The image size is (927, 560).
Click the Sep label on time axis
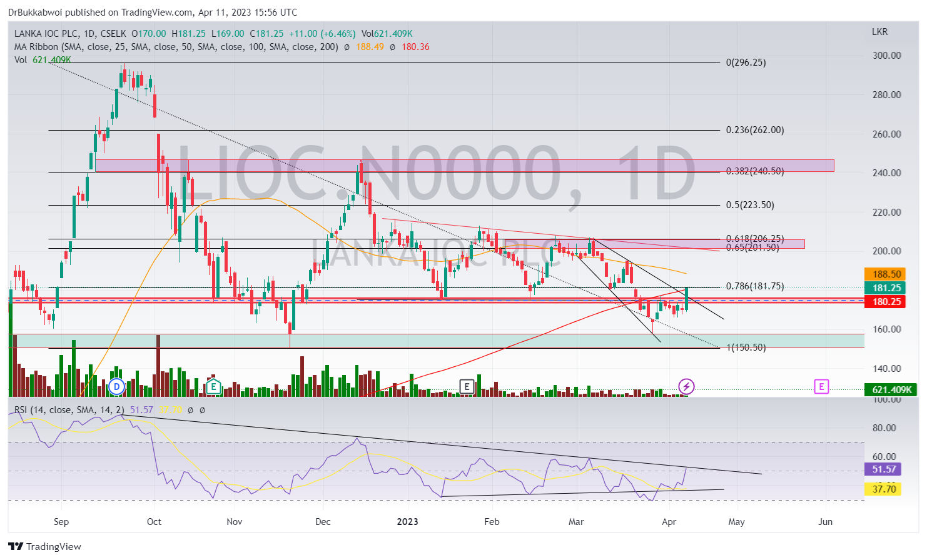tap(61, 522)
